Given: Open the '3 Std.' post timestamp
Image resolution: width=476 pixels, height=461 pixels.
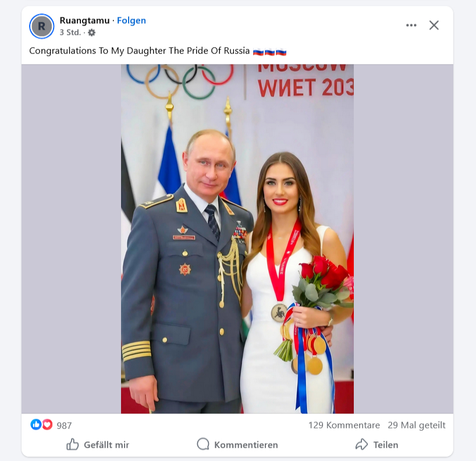Looking at the screenshot, I should click(70, 33).
